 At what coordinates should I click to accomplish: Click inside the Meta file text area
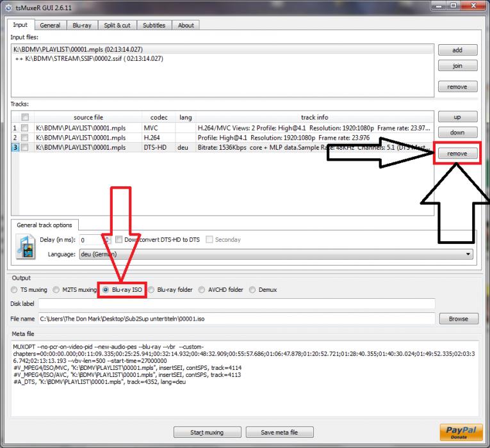(245, 378)
